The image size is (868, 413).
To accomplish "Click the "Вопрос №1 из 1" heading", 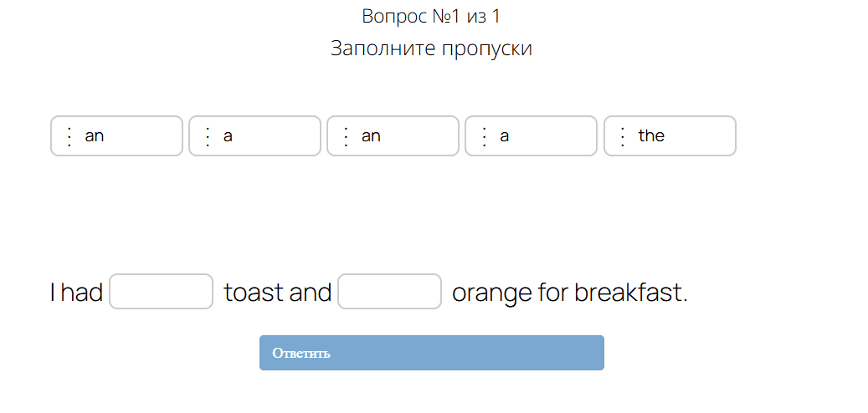I will [431, 16].
